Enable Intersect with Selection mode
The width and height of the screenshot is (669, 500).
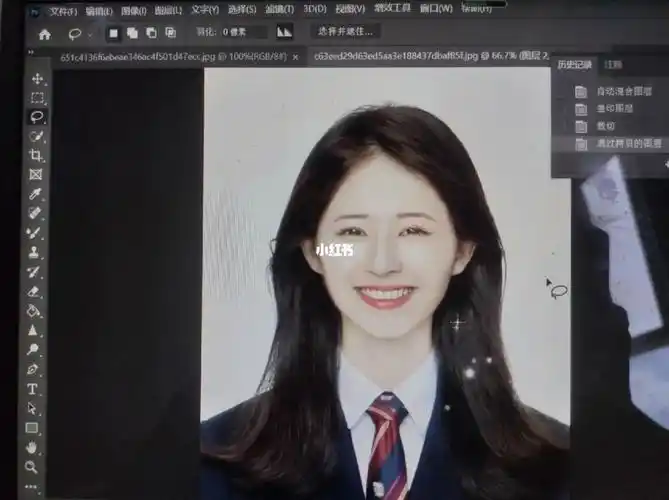click(x=171, y=32)
